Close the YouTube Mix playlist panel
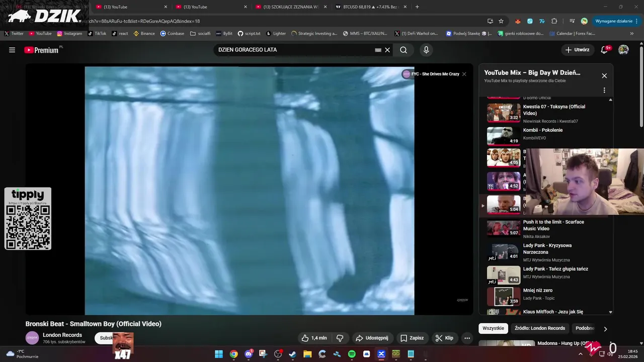 (x=604, y=76)
